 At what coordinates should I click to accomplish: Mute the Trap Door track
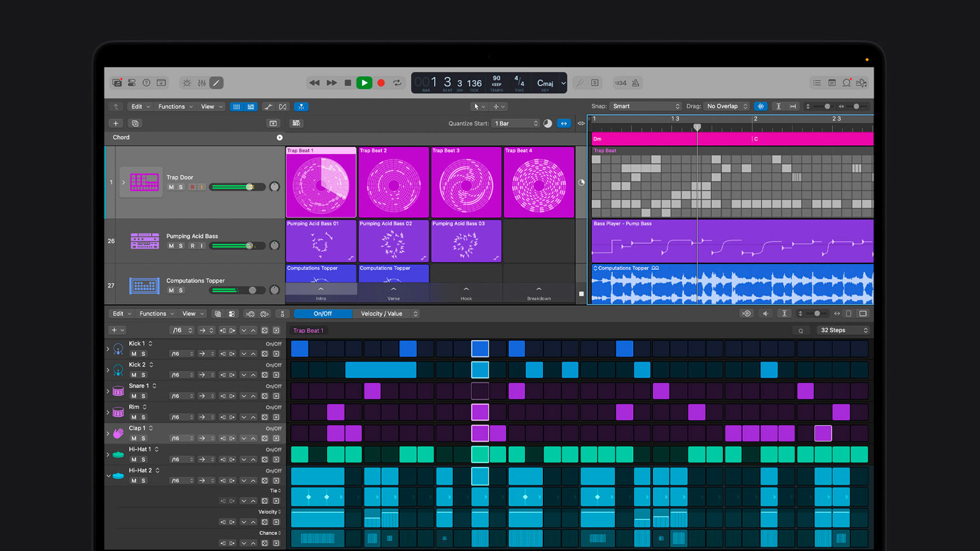(x=171, y=187)
